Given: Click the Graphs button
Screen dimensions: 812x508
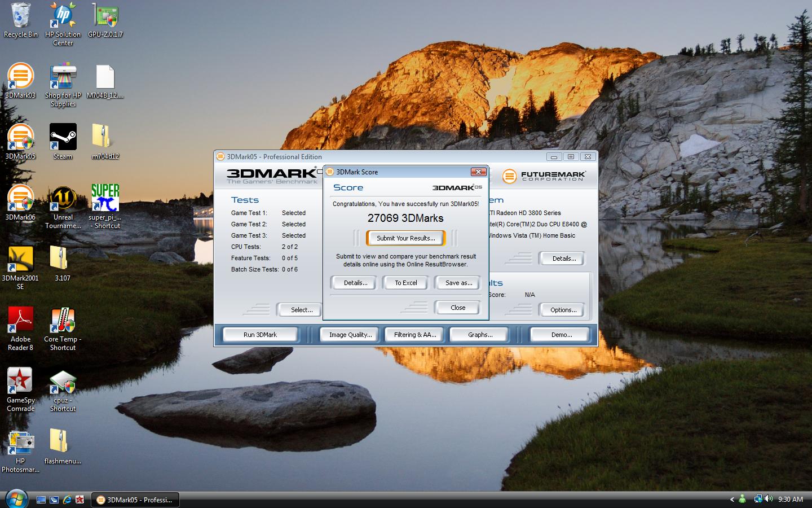Looking at the screenshot, I should (480, 335).
